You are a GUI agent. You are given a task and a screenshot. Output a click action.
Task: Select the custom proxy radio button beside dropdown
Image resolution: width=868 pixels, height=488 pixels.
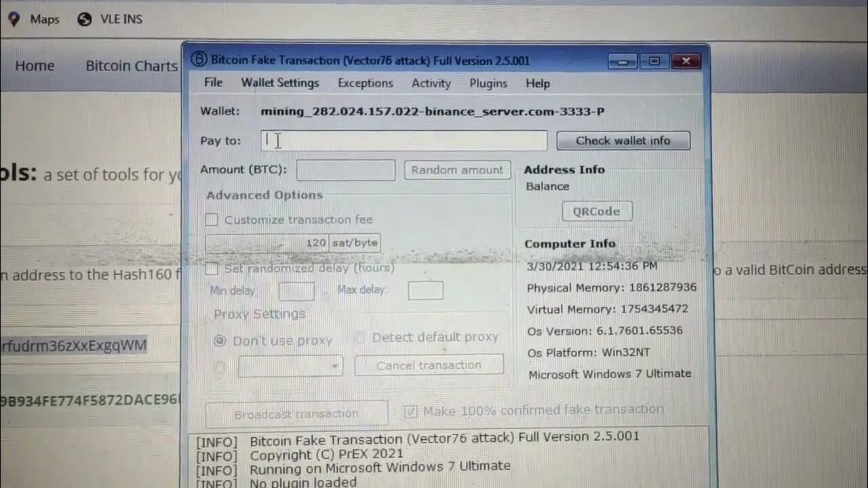coord(220,368)
